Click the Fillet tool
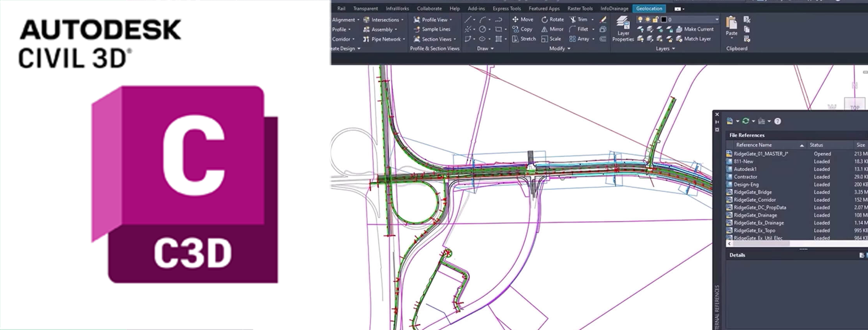The width and height of the screenshot is (868, 330). coord(579,29)
